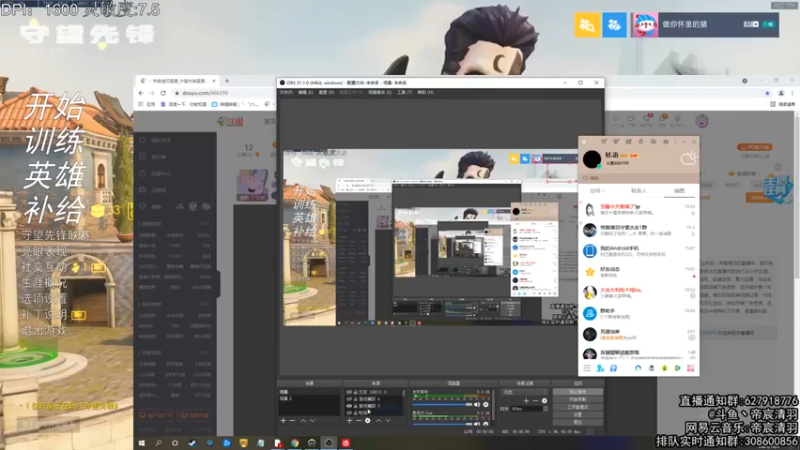Bookmark page with Chrome star icon

coord(767,93)
